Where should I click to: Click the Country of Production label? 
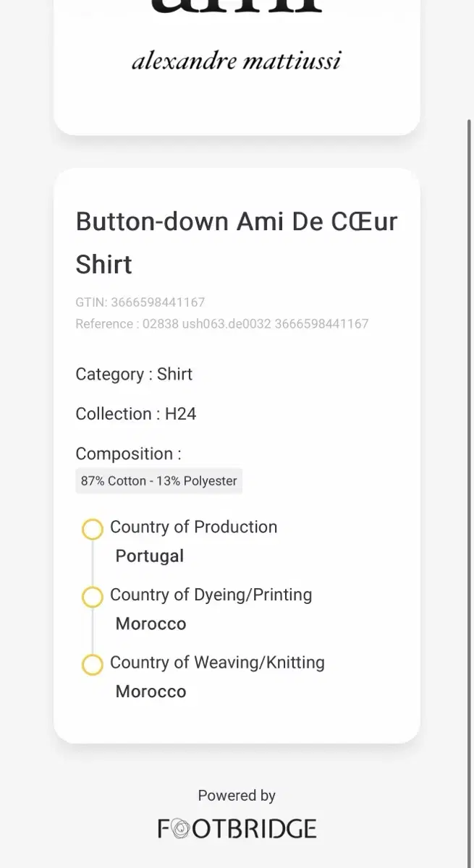(193, 527)
